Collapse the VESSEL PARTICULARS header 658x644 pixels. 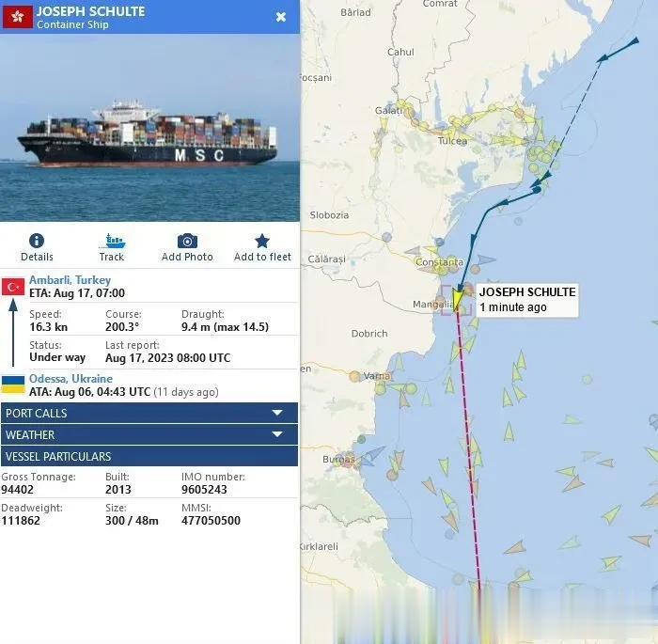click(149, 456)
